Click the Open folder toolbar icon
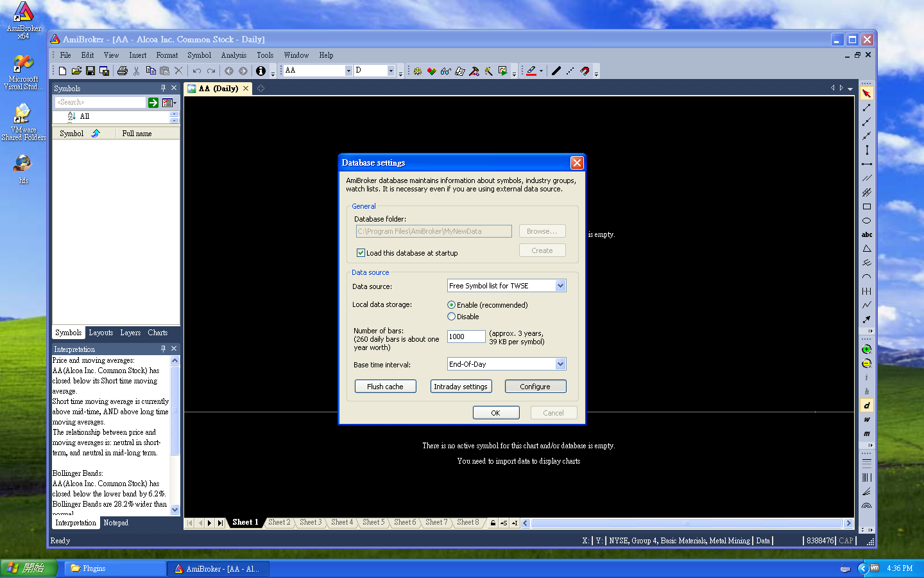This screenshot has width=924, height=578. point(76,71)
